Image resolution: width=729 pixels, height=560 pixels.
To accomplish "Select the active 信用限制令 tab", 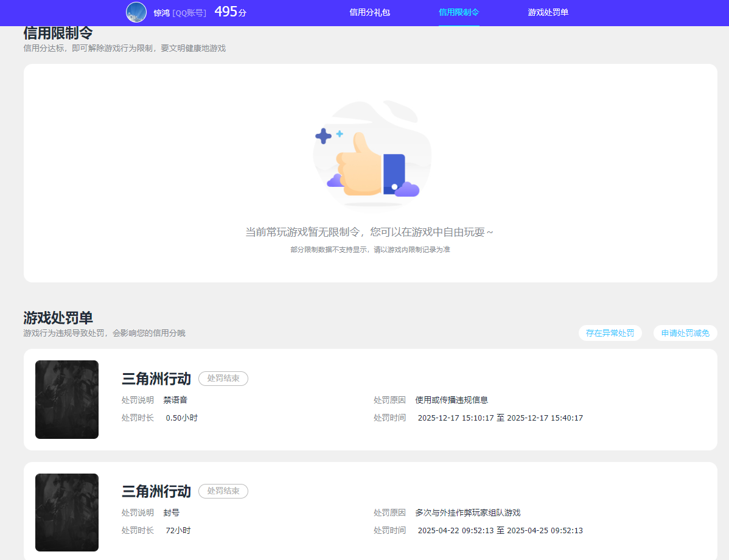I will (x=459, y=12).
